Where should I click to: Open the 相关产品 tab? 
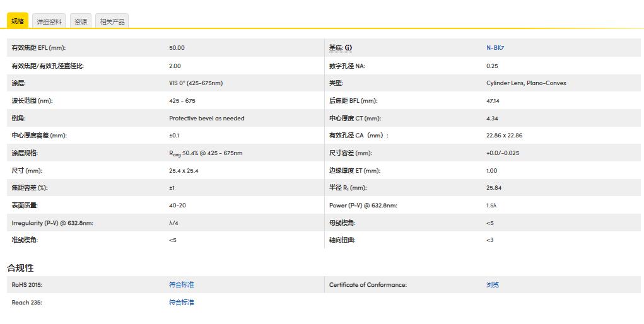112,22
